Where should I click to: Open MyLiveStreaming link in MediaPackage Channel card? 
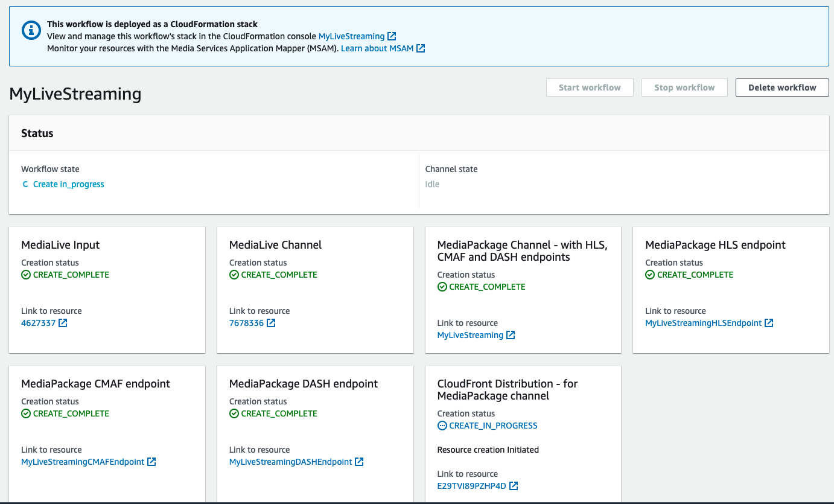click(470, 335)
